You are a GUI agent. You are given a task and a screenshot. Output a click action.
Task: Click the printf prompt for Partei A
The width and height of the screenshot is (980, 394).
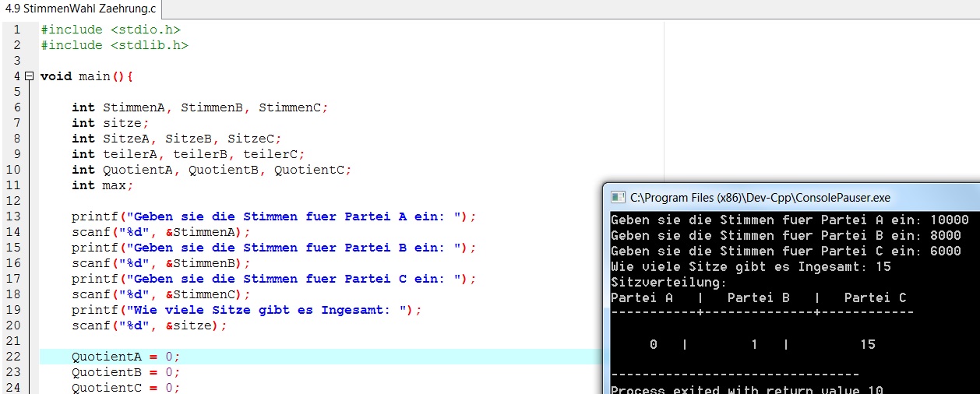click(x=273, y=216)
